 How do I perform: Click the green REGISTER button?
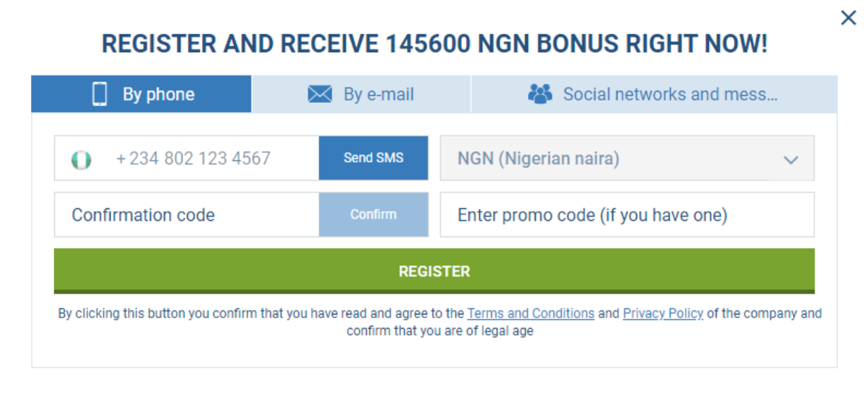pyautogui.click(x=434, y=271)
